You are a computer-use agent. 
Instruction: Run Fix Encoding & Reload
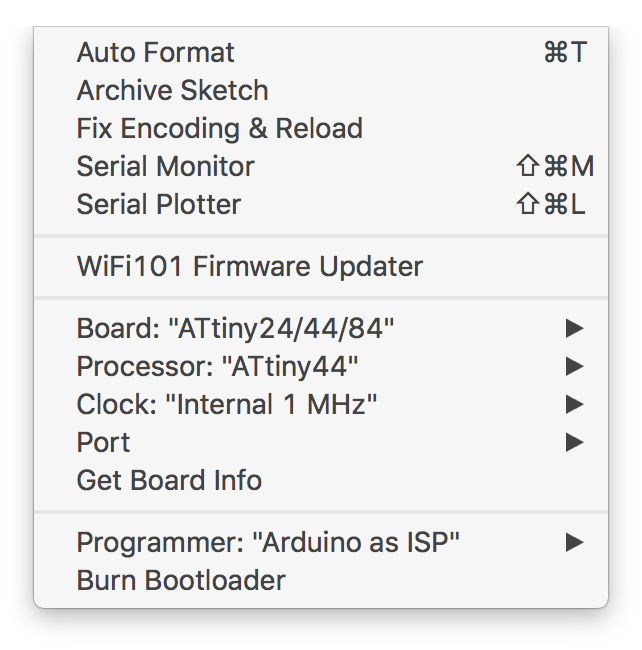point(321,128)
